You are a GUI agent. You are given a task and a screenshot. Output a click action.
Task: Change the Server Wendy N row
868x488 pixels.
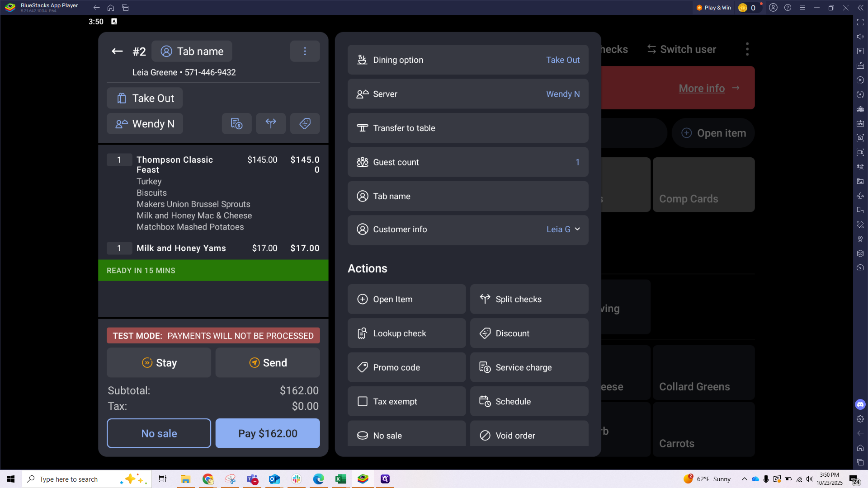coord(467,94)
